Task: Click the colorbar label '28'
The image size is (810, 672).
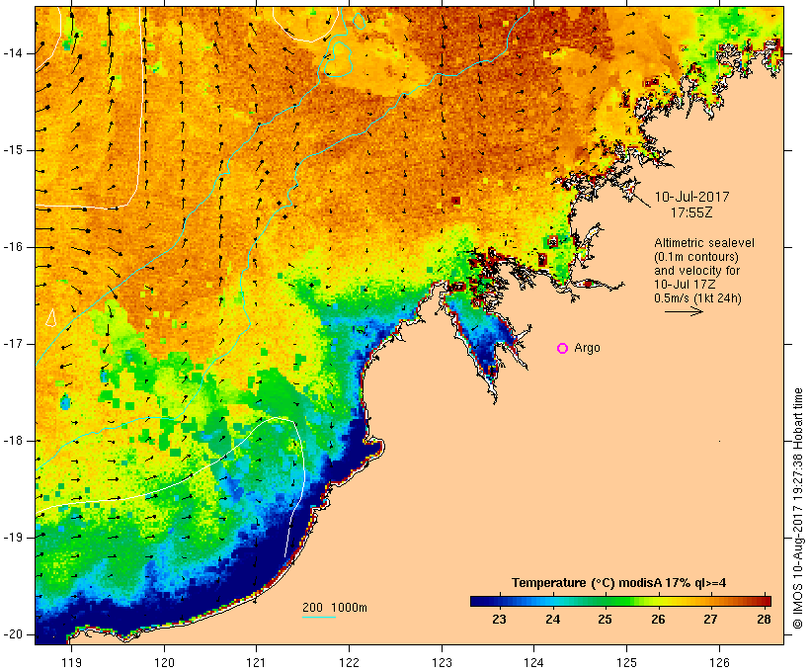Action: coord(764,620)
